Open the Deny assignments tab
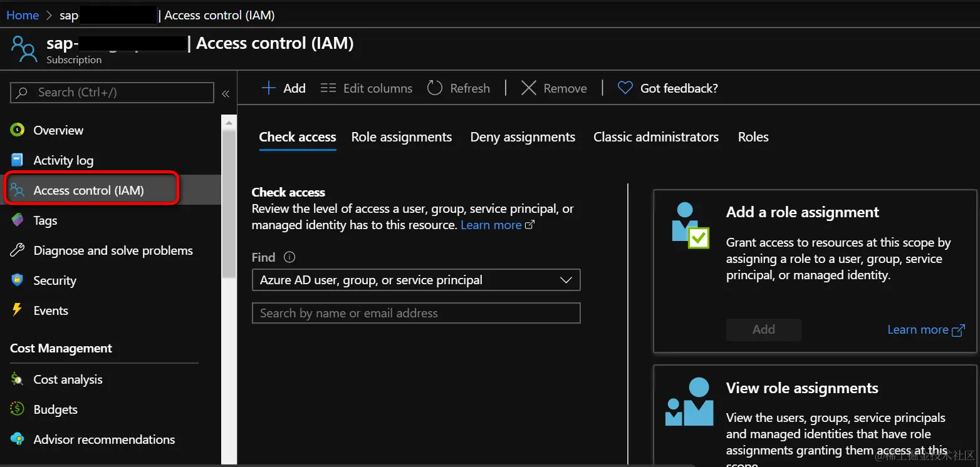Viewport: 980px width, 467px height. [x=523, y=137]
